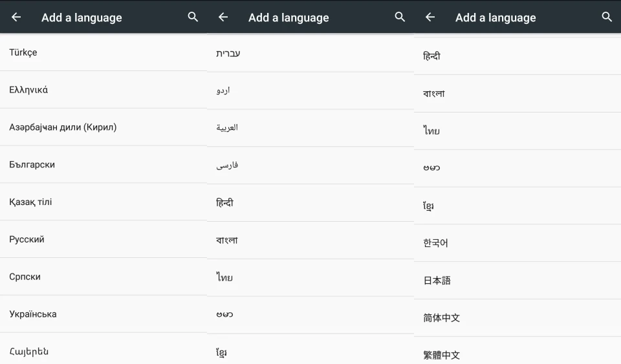Go back using the arrow in the right screen
Image resolution: width=621 pixels, height=364 pixels.
coord(430,17)
